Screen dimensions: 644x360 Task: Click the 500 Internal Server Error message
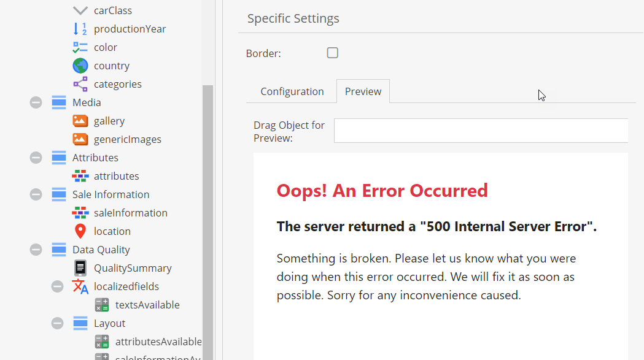(436, 226)
